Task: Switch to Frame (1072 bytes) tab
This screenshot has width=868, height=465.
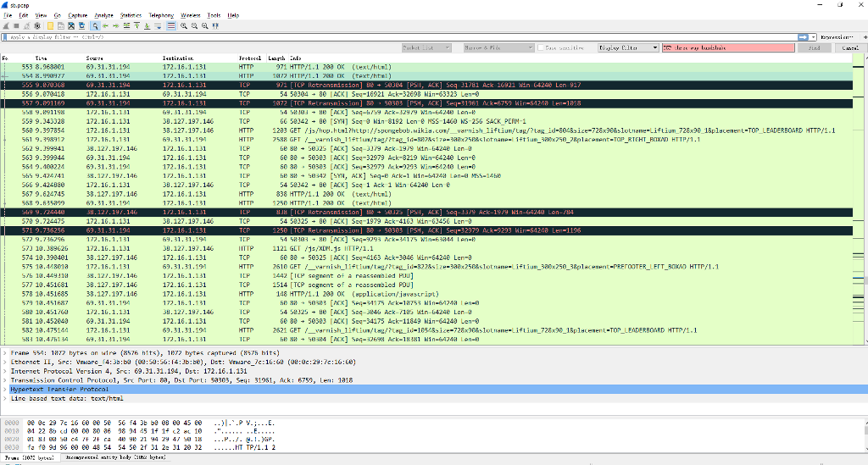Action: (30, 458)
